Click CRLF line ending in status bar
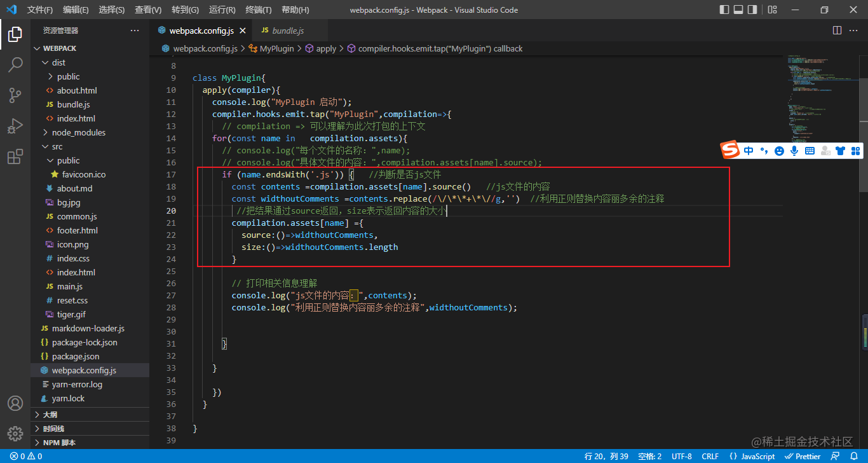The width and height of the screenshot is (868, 463). tap(710, 456)
